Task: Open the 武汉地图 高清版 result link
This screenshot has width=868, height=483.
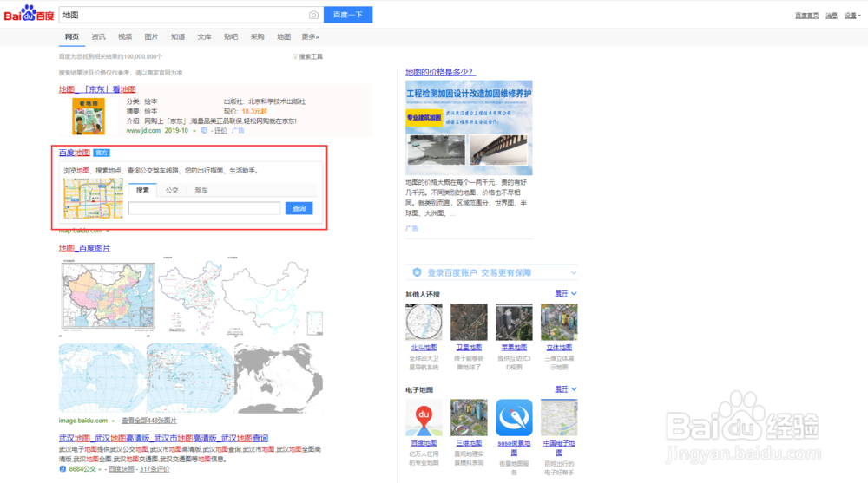Action: [x=163, y=438]
